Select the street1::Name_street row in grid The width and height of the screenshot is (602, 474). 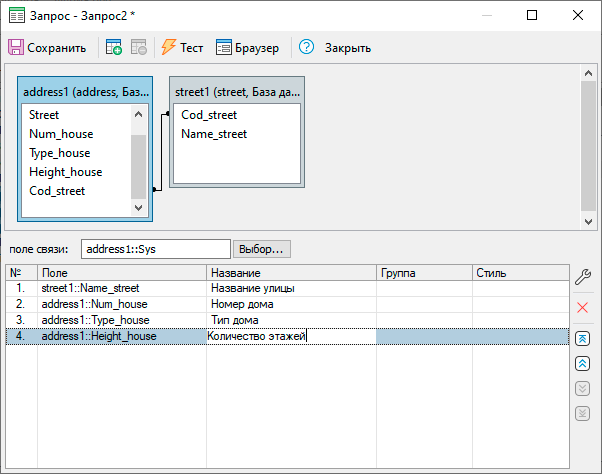click(x=90, y=288)
